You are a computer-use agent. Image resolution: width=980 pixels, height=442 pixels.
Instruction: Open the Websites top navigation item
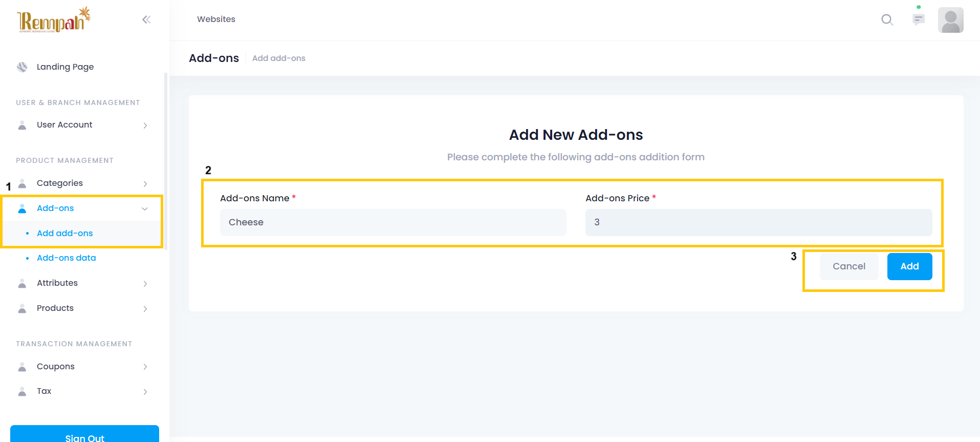tap(216, 19)
